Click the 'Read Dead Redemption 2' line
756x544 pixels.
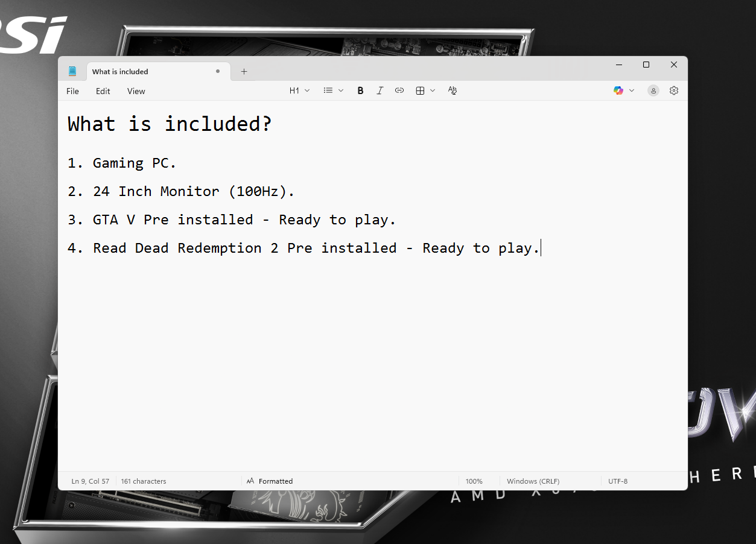click(x=303, y=248)
